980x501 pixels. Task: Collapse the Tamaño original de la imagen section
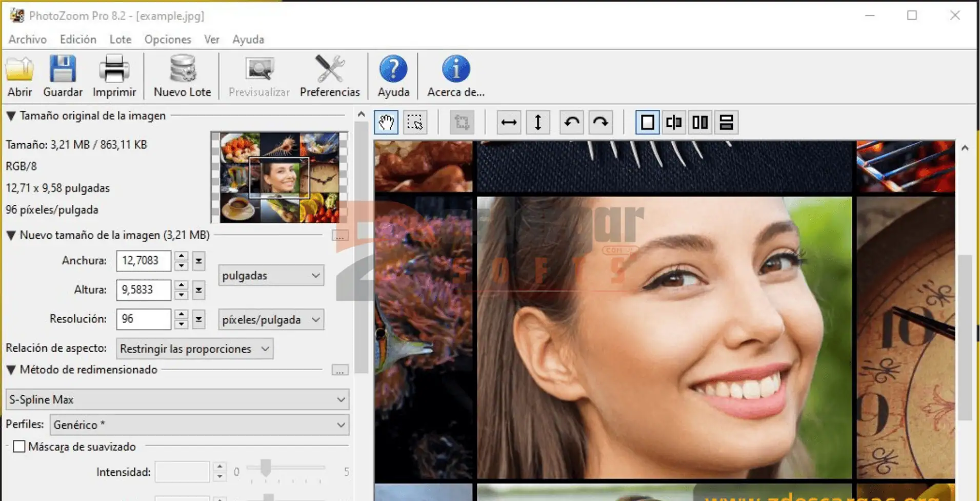tap(11, 116)
